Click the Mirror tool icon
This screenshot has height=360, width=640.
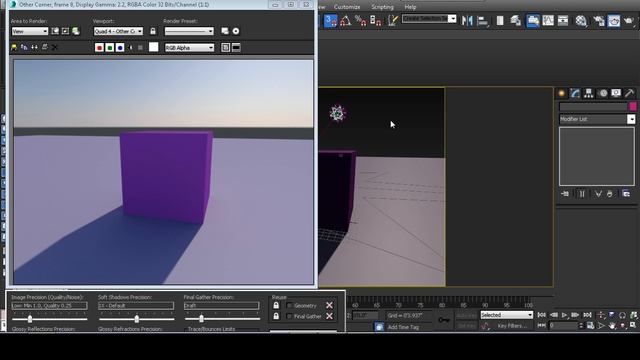pyautogui.click(x=467, y=20)
